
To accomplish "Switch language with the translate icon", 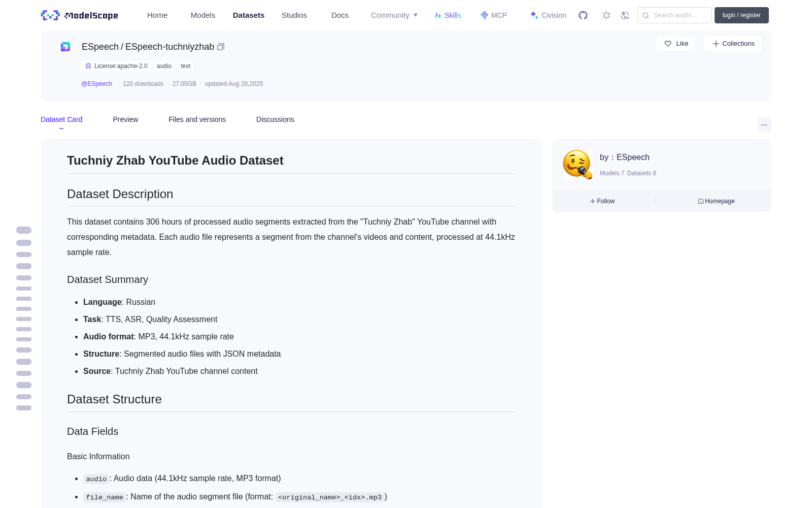I will click(625, 15).
